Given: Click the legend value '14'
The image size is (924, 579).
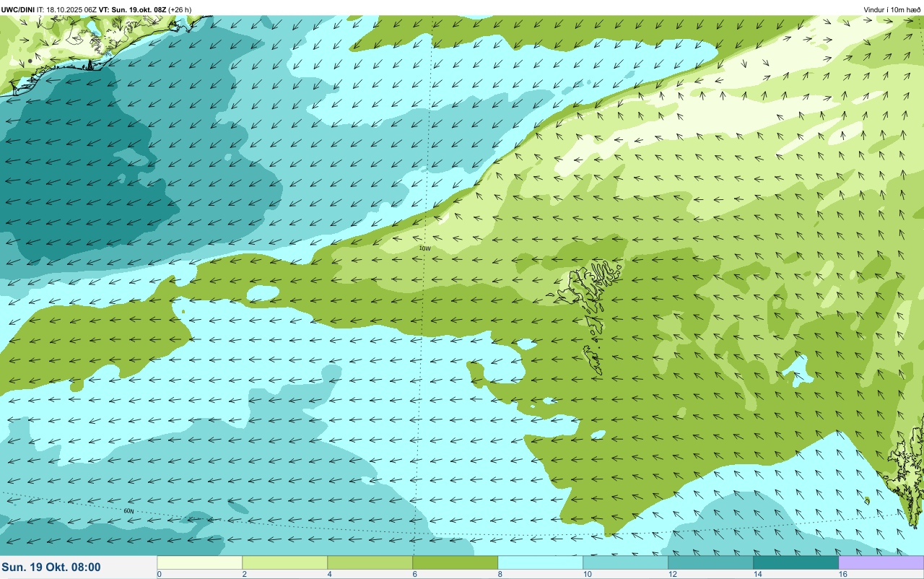Looking at the screenshot, I should click(x=758, y=574).
